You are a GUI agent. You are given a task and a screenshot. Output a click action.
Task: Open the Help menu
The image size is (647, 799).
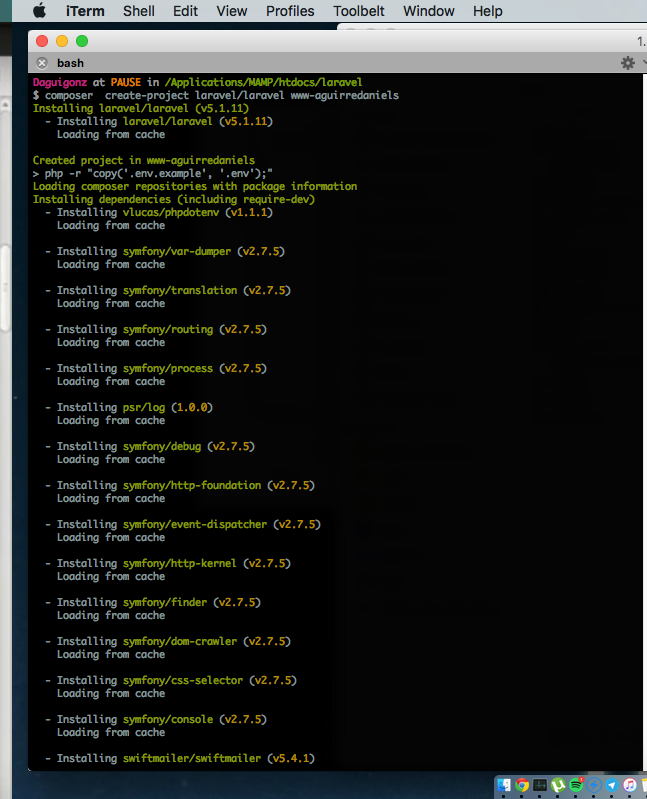click(488, 11)
